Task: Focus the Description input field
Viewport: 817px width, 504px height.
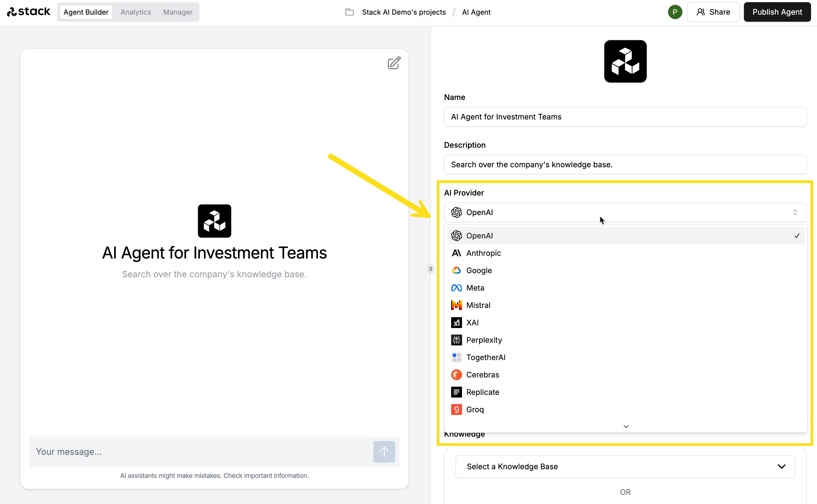Action: tap(625, 164)
